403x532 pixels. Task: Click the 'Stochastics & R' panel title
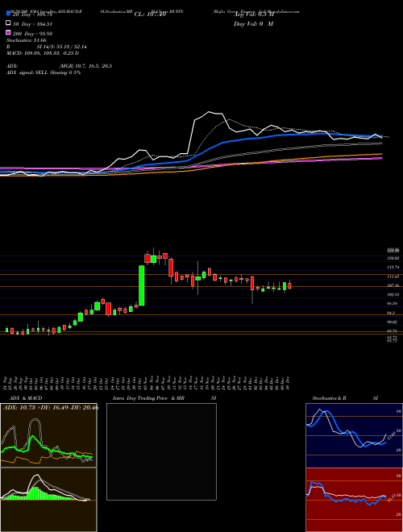tap(330, 398)
